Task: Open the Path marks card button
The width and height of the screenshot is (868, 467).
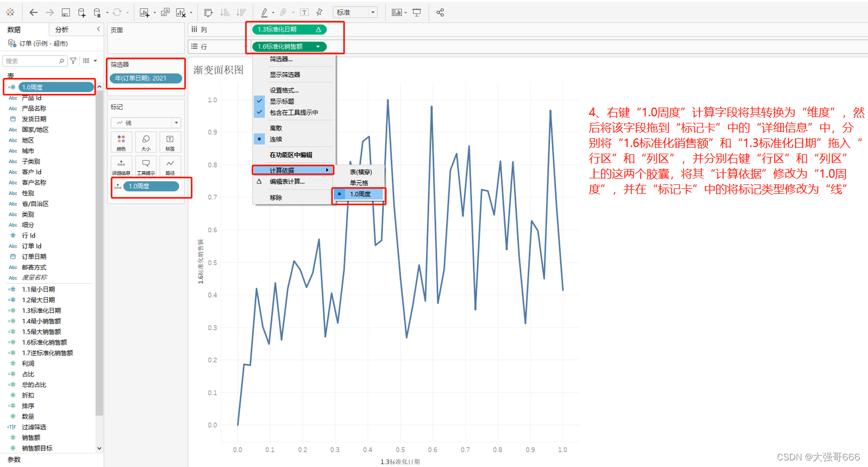Action: [170, 166]
